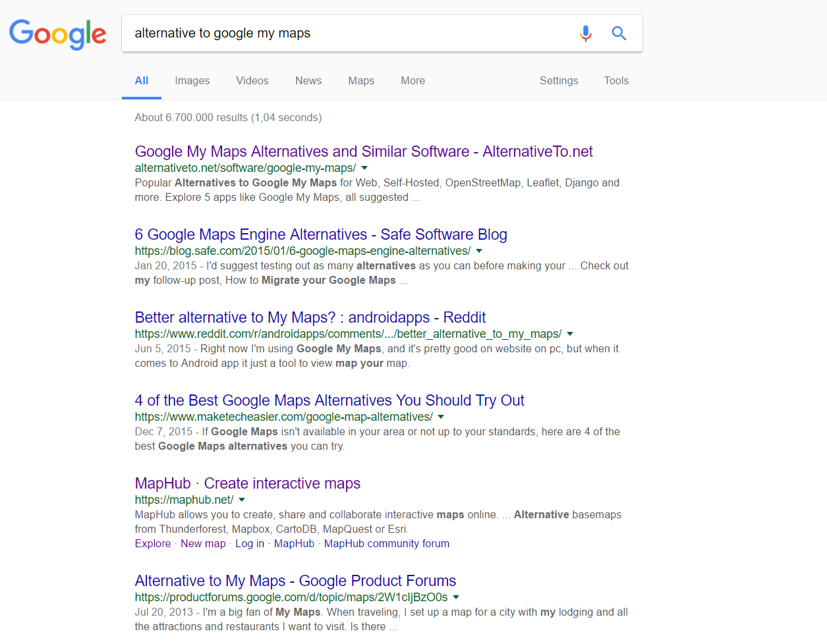Open 4 of the Best Google Maps Alternatives
This screenshot has width=827, height=644.
pyautogui.click(x=329, y=400)
